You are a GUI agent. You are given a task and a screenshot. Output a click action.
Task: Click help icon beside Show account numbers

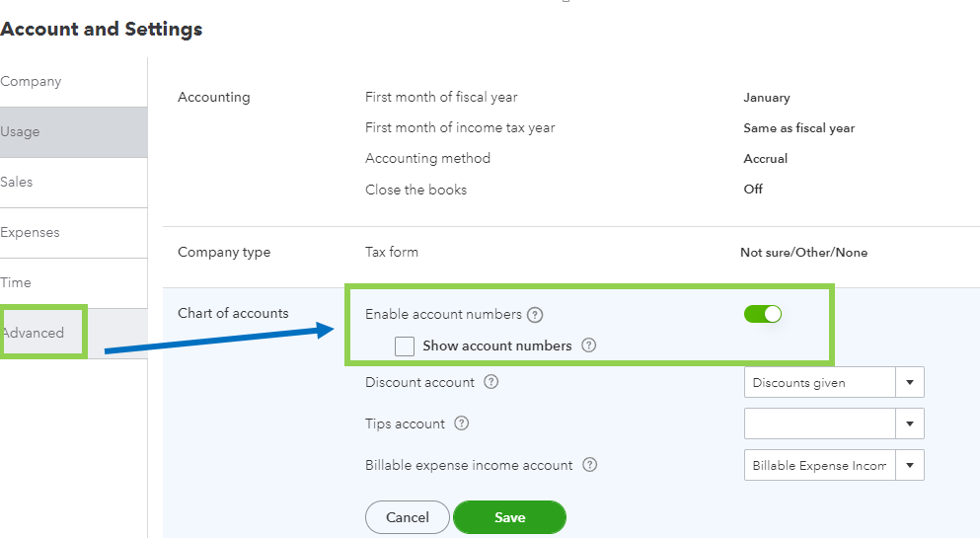(x=589, y=346)
